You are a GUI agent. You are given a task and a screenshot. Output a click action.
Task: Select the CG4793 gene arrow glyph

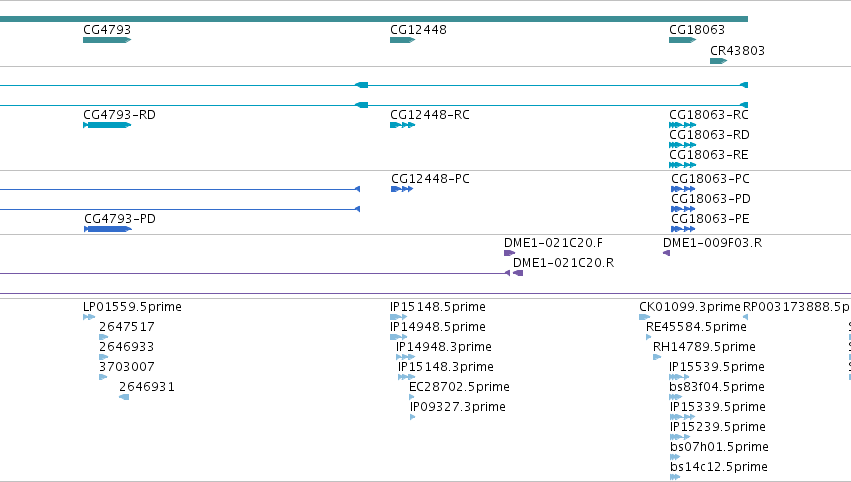tap(107, 40)
